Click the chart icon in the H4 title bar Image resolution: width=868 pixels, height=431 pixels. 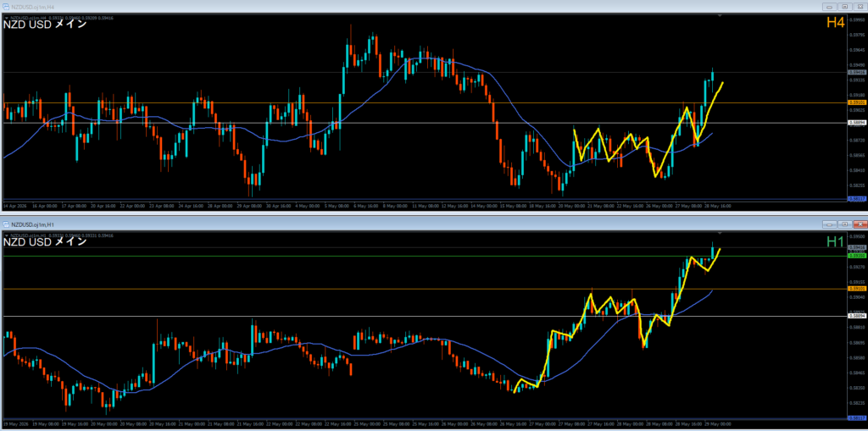coord(6,6)
